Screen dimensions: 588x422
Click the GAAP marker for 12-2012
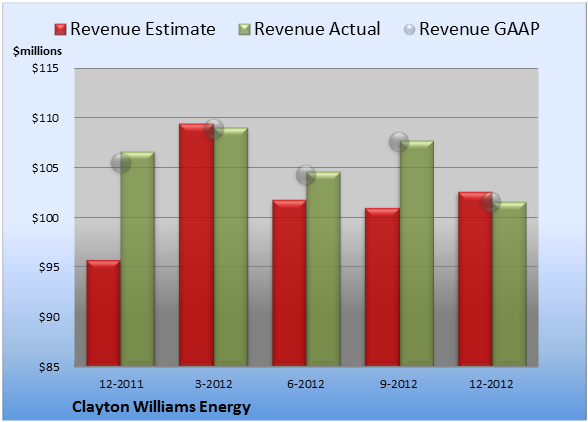(x=491, y=202)
